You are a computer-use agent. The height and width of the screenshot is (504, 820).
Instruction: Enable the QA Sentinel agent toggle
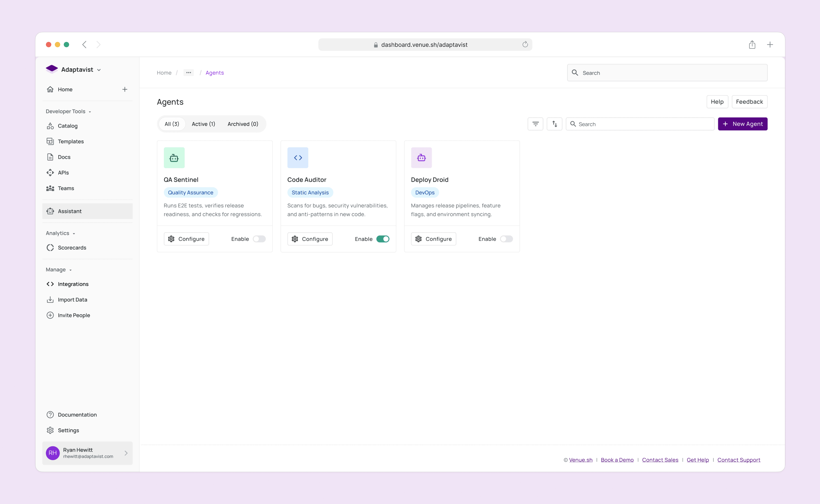click(259, 239)
